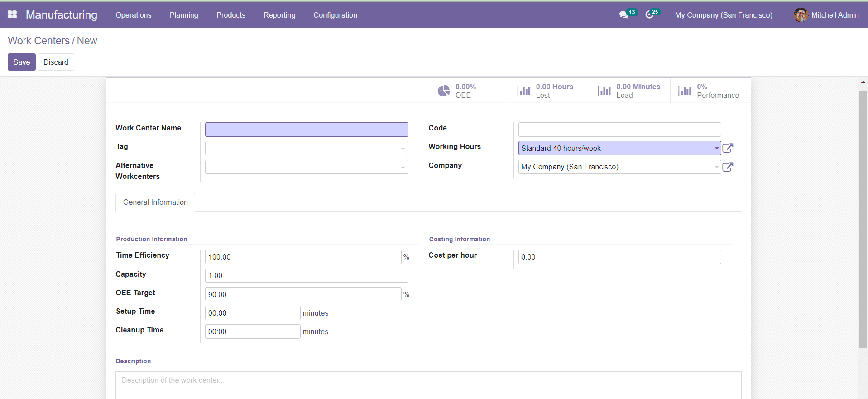
Task: Open external link for Company
Action: (728, 167)
